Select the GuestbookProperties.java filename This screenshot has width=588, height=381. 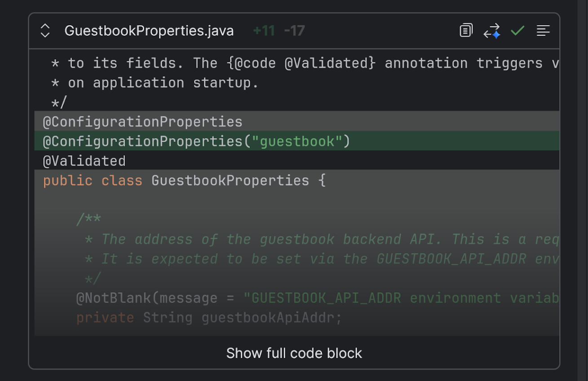pos(149,31)
